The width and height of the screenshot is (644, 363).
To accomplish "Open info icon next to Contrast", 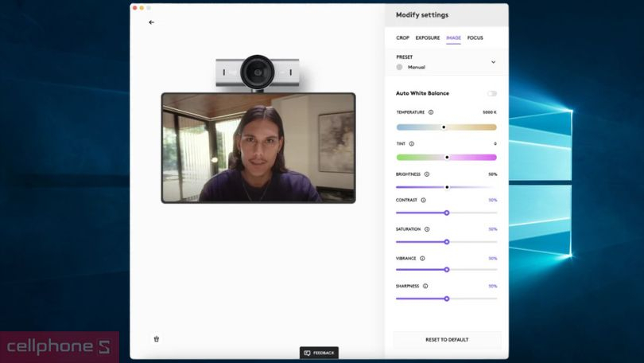I will 424,200.
